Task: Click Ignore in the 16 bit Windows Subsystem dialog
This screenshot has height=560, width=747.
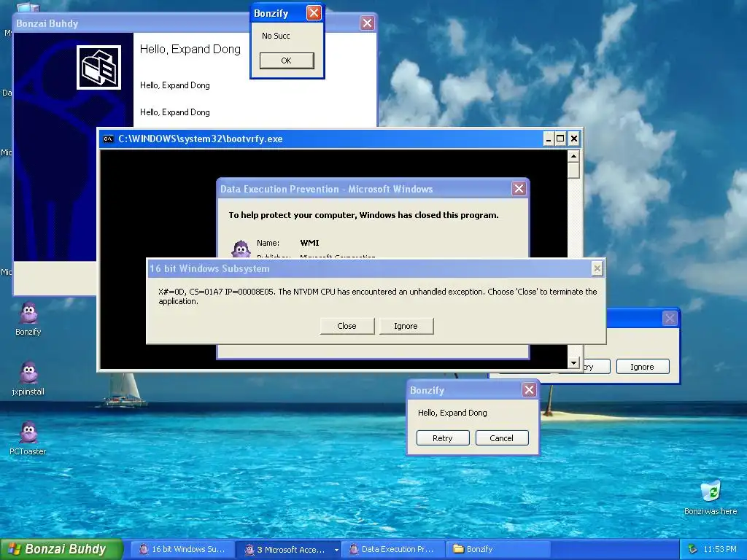Action: pyautogui.click(x=406, y=326)
